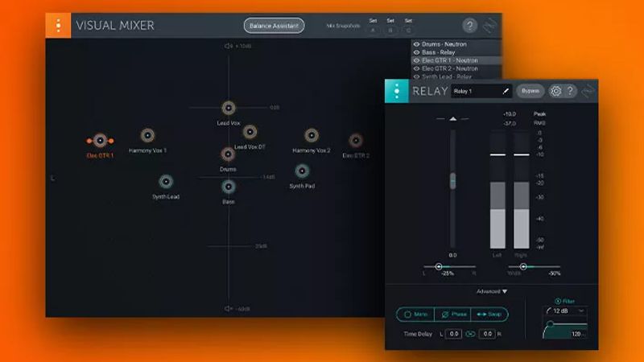This screenshot has height=362, width=644.
Task: Click the filter frequency value 120
Action: 576,334
